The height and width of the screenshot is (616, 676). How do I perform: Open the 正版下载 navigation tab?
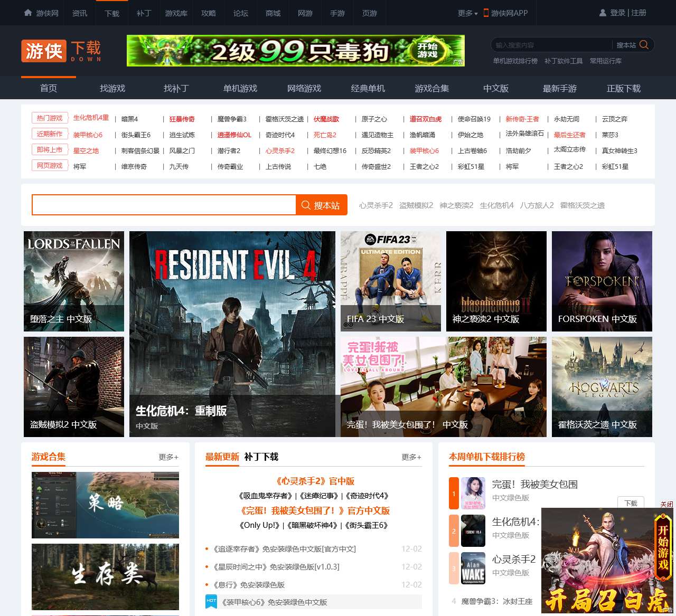tap(624, 88)
